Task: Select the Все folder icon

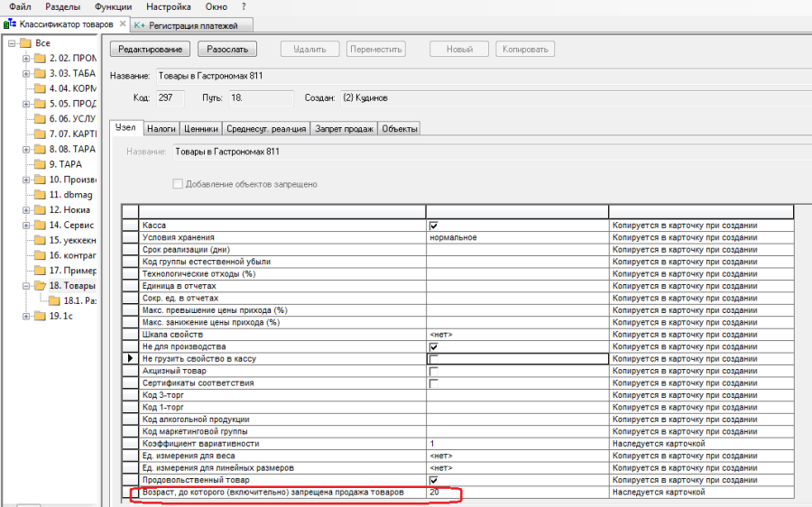Action: (x=26, y=43)
